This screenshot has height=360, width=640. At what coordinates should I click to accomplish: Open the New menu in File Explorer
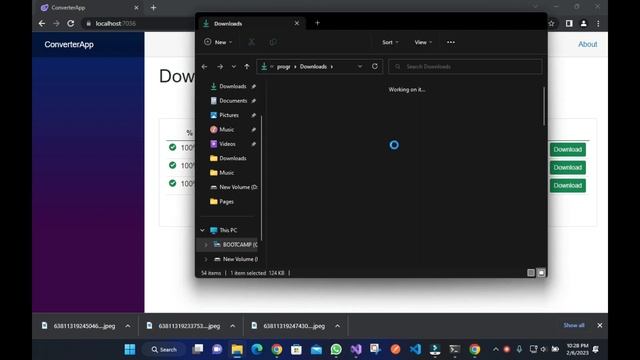pos(218,42)
